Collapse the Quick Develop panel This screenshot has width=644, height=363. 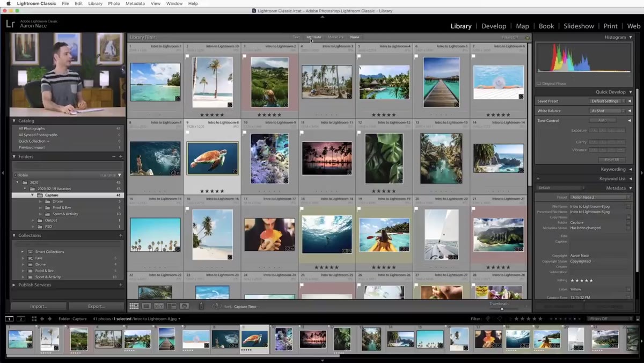pyautogui.click(x=631, y=92)
